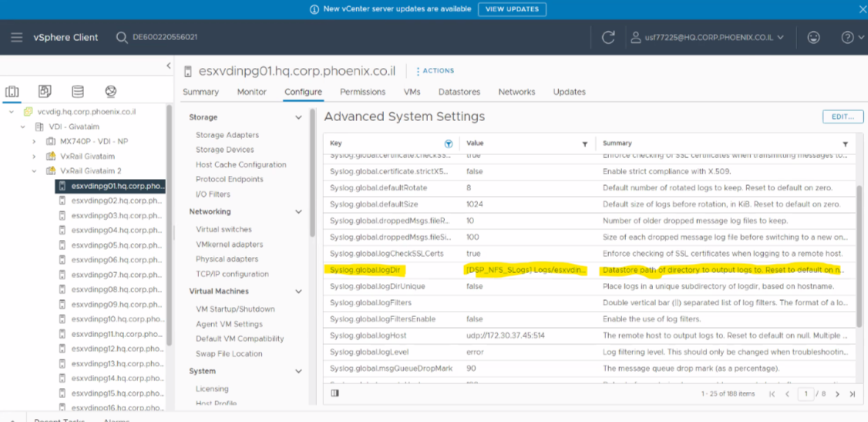Viewport: 868px width, 422px height.
Task: Collapse the Storage settings section
Action: pos(298,117)
